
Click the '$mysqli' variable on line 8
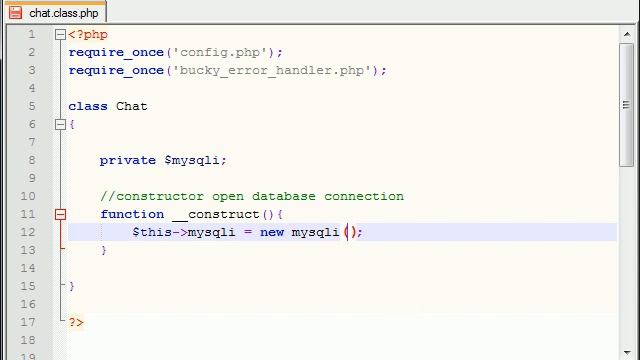pyautogui.click(x=192, y=160)
